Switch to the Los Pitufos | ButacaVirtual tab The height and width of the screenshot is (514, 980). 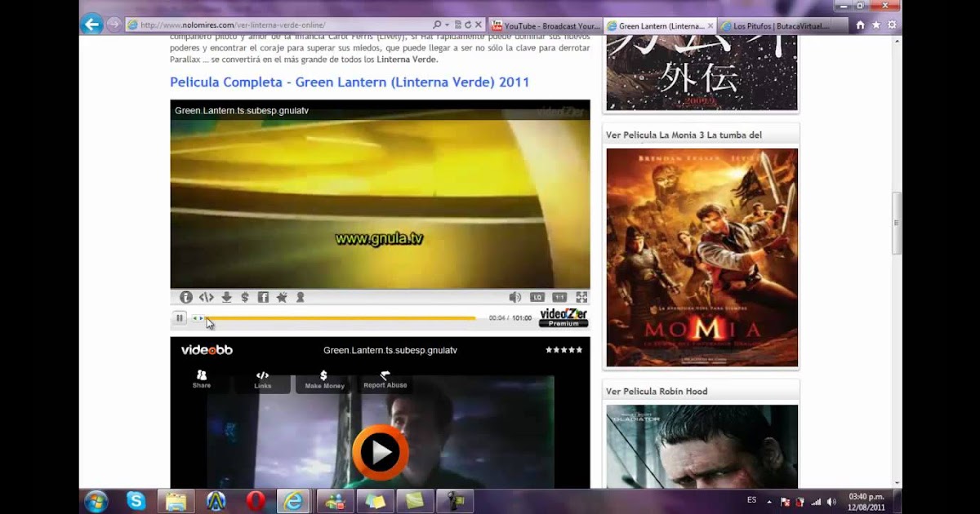(x=774, y=26)
